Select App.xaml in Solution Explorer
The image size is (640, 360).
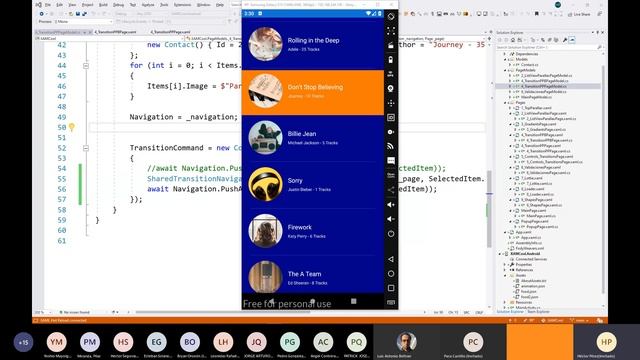(523, 232)
